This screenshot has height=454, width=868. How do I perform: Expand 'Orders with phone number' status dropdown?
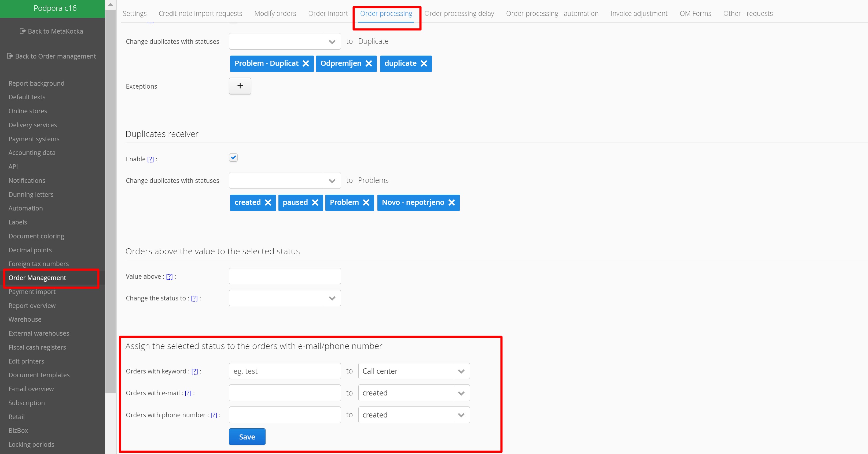click(461, 415)
